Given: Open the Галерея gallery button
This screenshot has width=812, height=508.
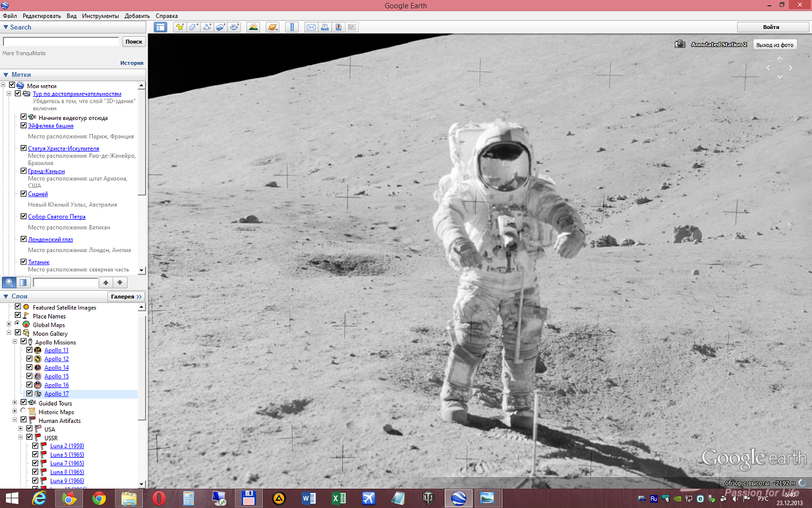Looking at the screenshot, I should [126, 297].
